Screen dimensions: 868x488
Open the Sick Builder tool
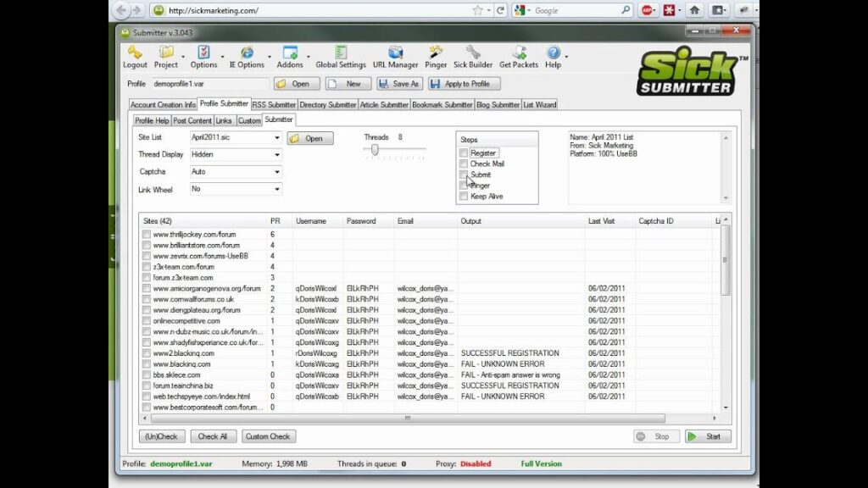point(473,57)
